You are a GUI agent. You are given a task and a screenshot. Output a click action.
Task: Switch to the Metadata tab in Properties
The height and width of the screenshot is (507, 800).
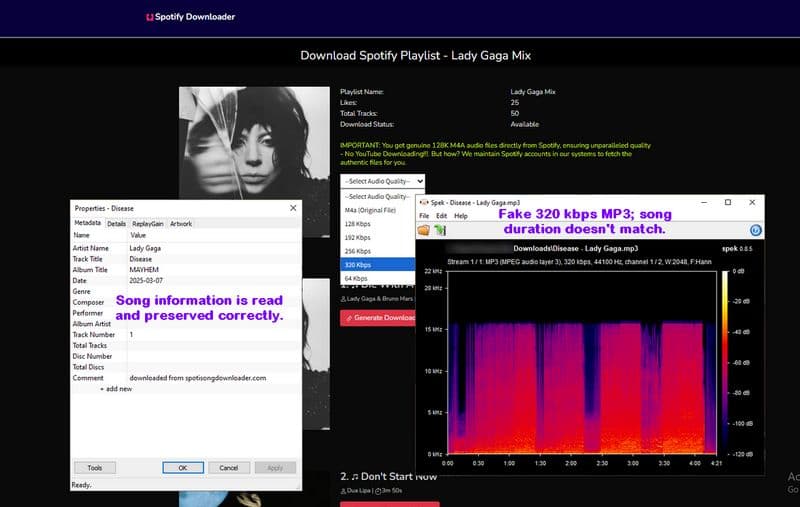pos(87,223)
